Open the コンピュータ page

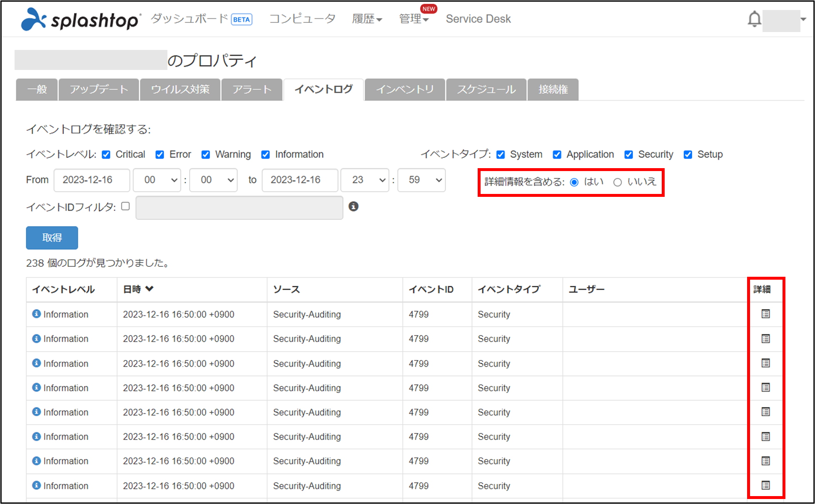click(x=302, y=19)
